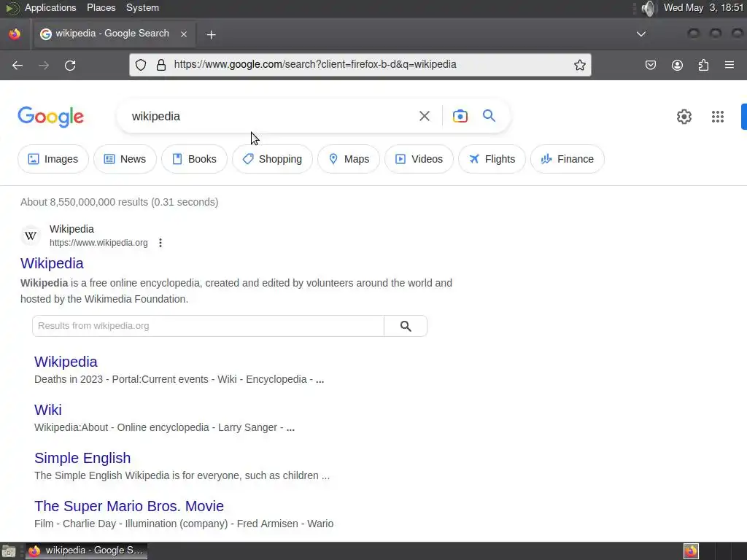
Task: Clear the search query with the X icon
Action: 424,116
